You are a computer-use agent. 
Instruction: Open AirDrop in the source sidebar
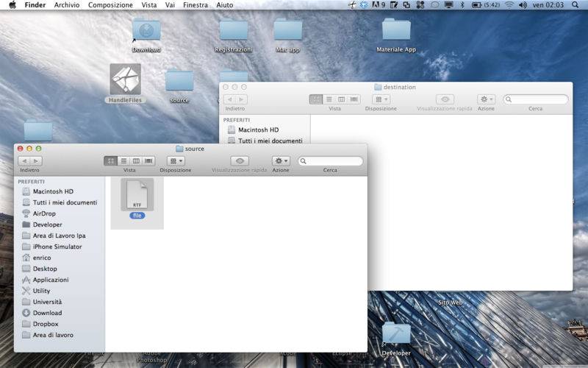point(44,213)
